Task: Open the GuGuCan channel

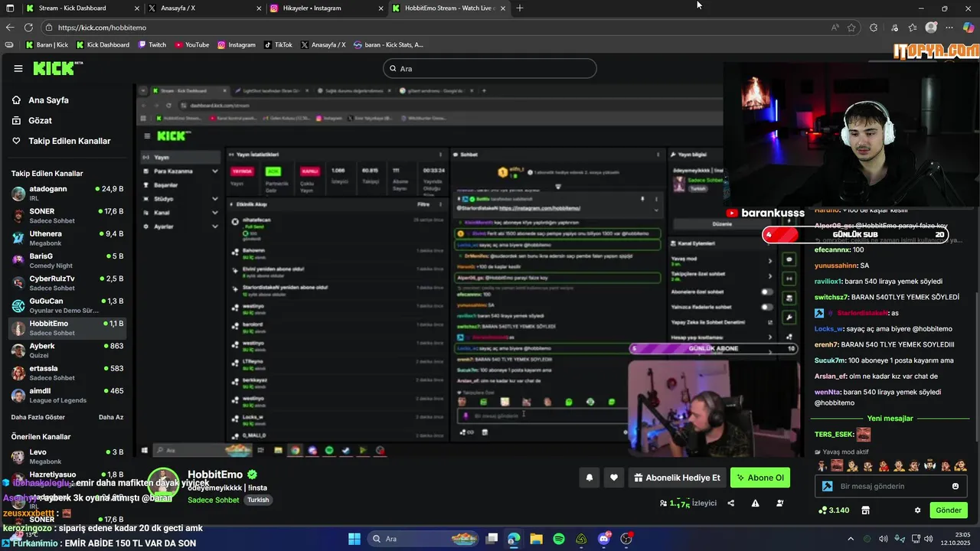Action: (x=67, y=305)
